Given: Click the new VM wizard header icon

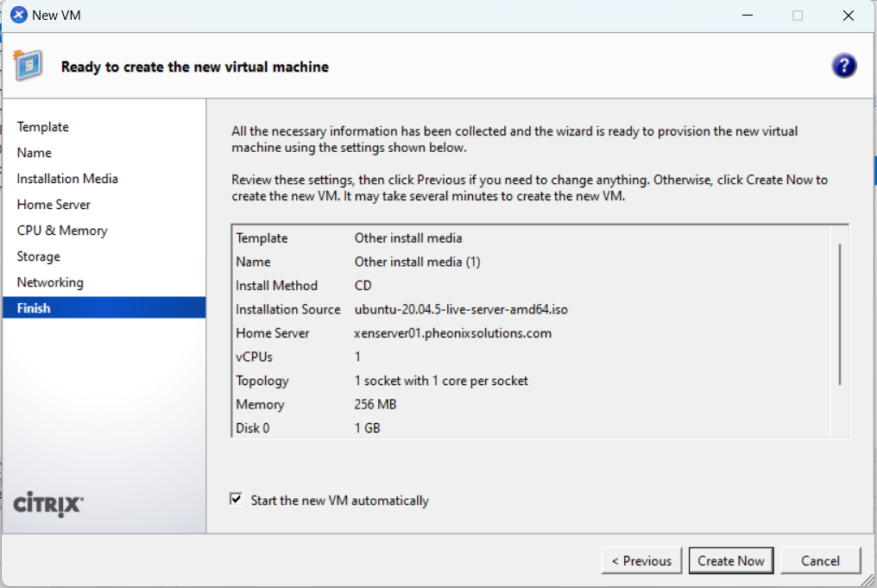Looking at the screenshot, I should tap(28, 66).
